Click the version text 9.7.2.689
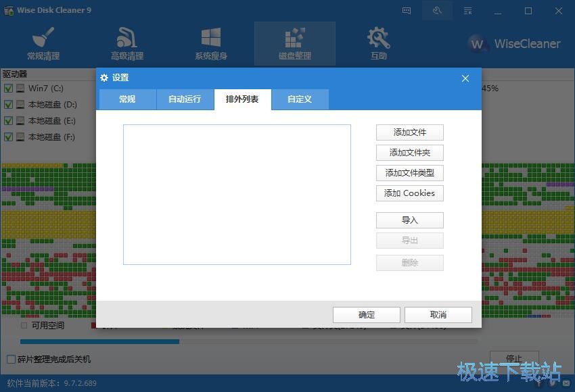Viewport: 575px width, 392px height. pyautogui.click(x=80, y=383)
